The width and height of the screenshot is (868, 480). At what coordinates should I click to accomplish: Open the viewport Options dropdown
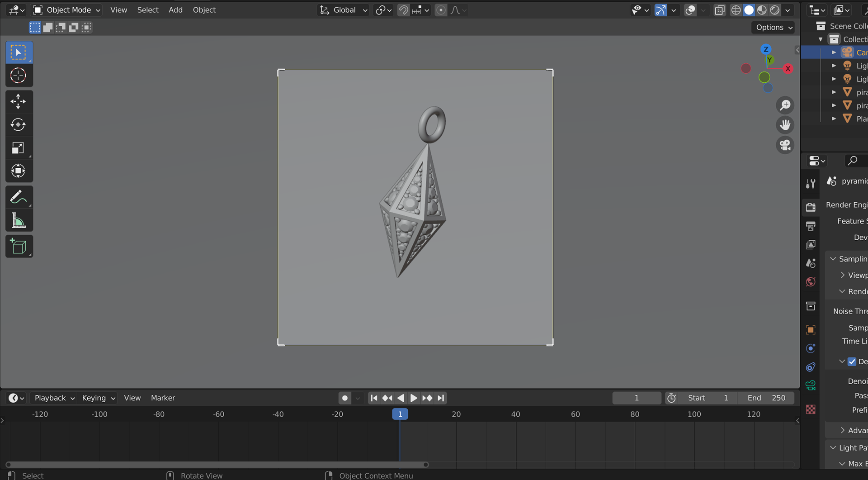click(x=774, y=27)
